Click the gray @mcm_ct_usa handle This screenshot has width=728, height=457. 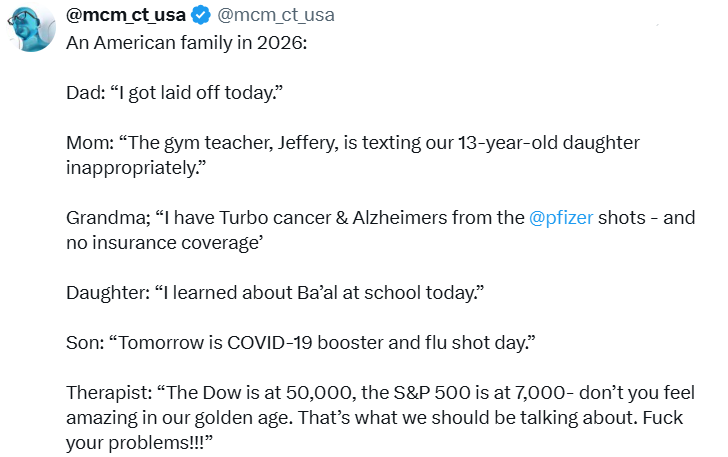pos(276,15)
